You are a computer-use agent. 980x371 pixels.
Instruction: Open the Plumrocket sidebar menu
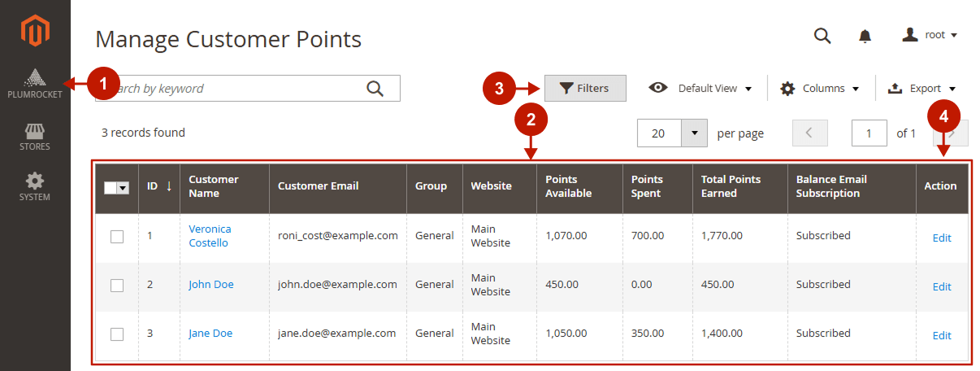(x=35, y=85)
